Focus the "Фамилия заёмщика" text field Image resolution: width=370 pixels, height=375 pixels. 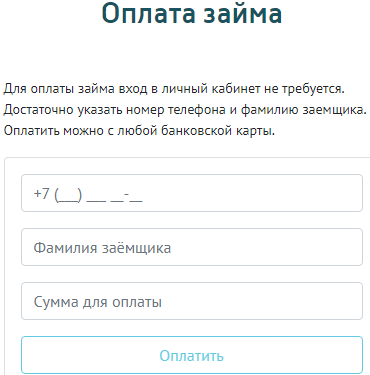(192, 247)
